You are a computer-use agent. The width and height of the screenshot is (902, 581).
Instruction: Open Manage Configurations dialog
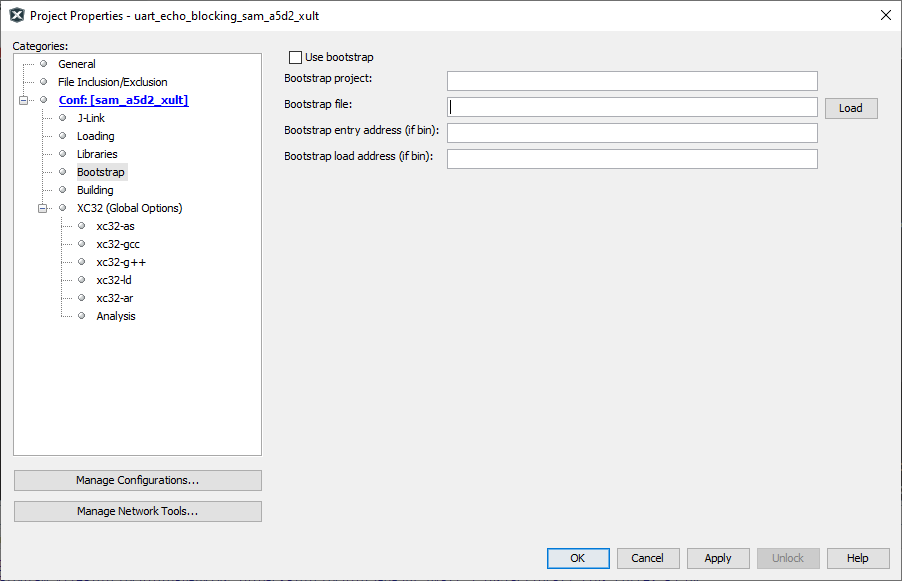(137, 481)
